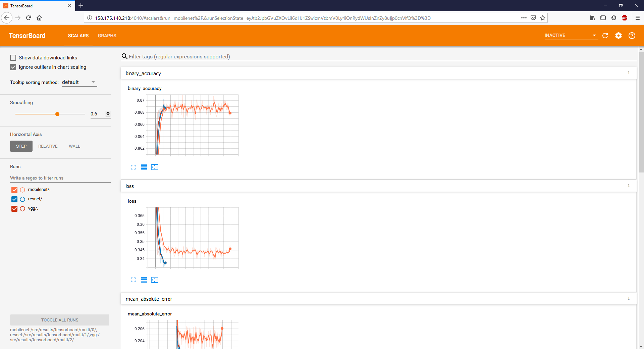Open the browser hamburger menu
Screen dimensions: 644x349
[x=638, y=18]
